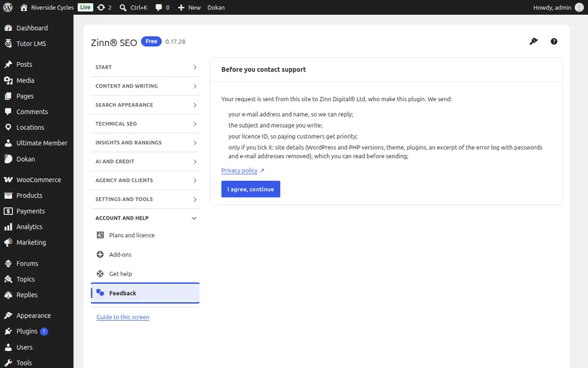
Task: Open the Appearance menu item
Action: pyautogui.click(x=37, y=315)
